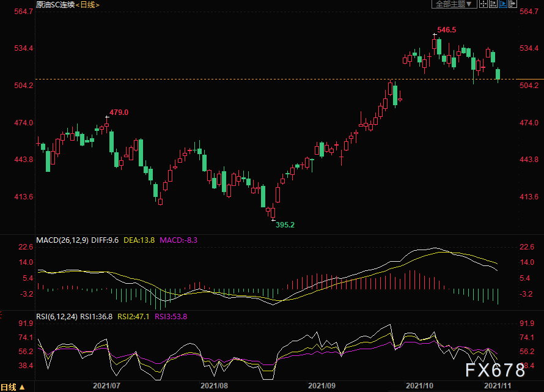This screenshot has height=392, width=544.
Task: Click the 479.0 peak price label
Action: pos(119,113)
